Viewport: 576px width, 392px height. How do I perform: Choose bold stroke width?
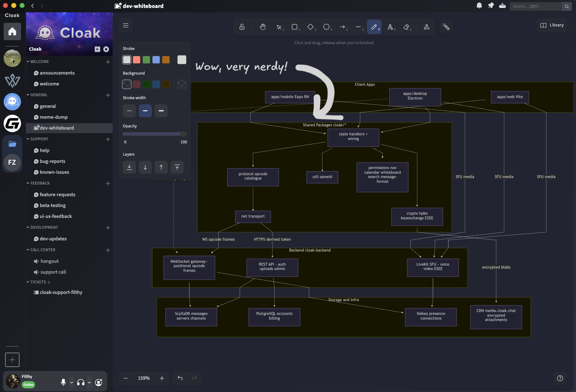145,111
